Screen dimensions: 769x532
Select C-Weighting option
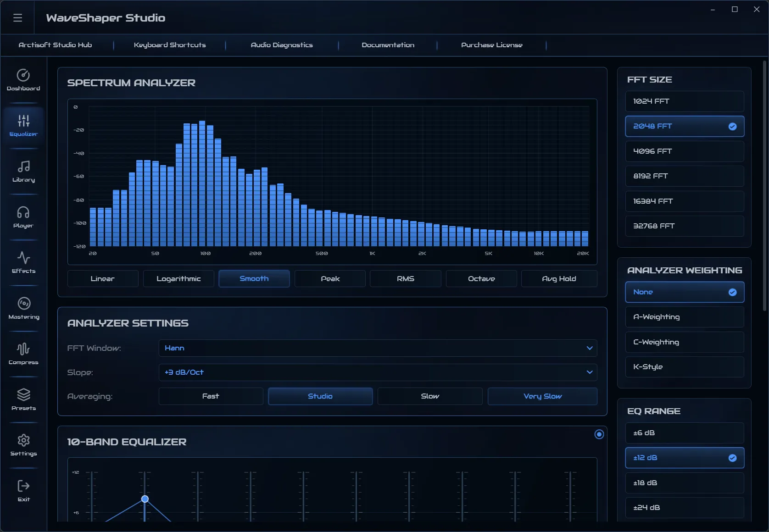coord(685,342)
